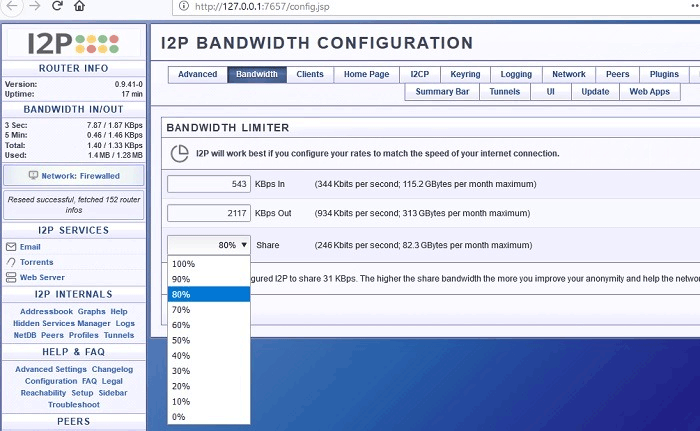Viewport: 700px width, 431px height.
Task: Click the browser back arrow
Action: [12, 6]
